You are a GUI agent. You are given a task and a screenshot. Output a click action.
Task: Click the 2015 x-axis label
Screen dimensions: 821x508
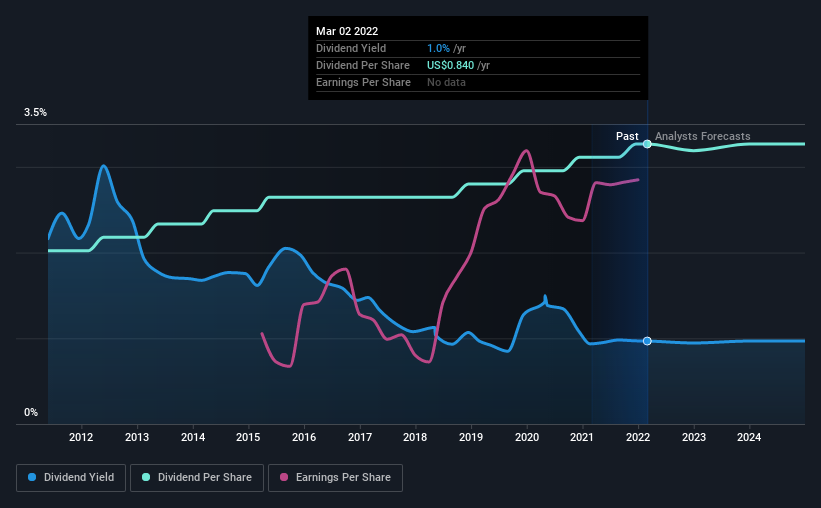coord(248,437)
